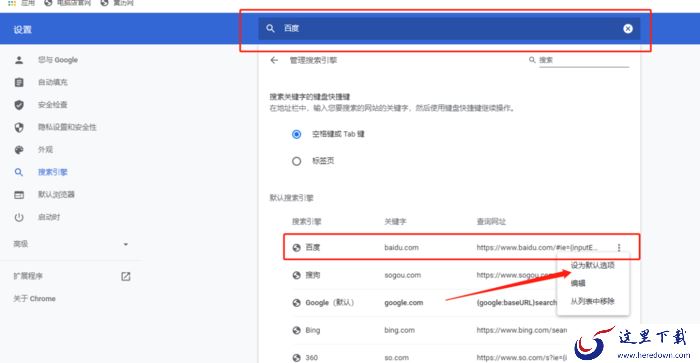Click the globe icon for 百度 row
Viewport: 700px width, 363px height.
point(296,247)
